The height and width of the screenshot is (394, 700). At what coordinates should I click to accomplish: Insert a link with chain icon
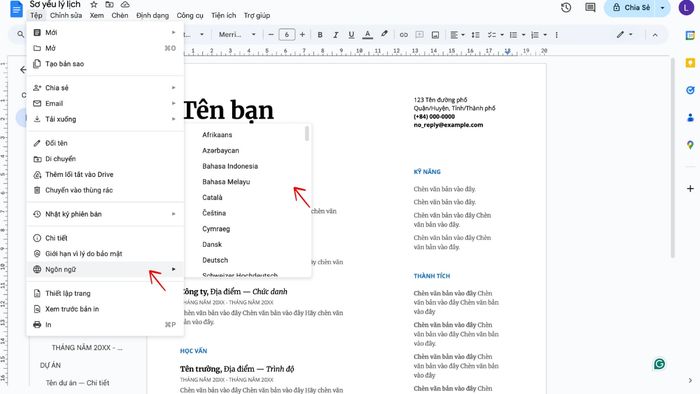coord(404,34)
